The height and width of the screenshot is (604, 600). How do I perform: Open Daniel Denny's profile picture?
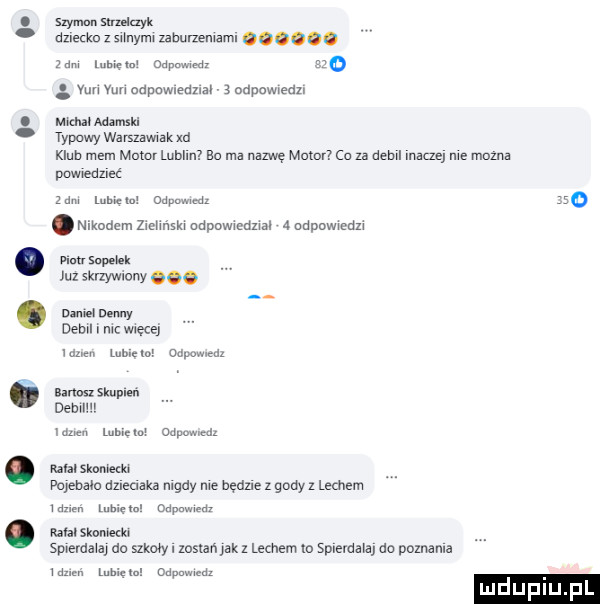click(31, 314)
